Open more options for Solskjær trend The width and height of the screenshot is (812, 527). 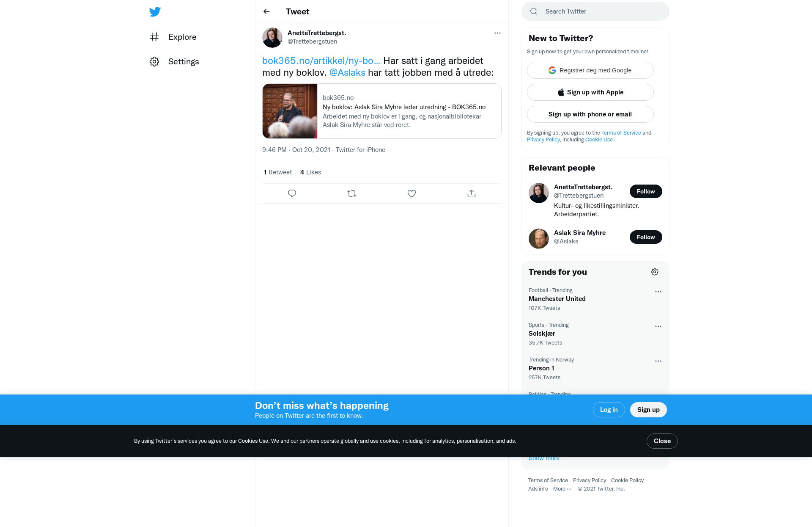658,326
